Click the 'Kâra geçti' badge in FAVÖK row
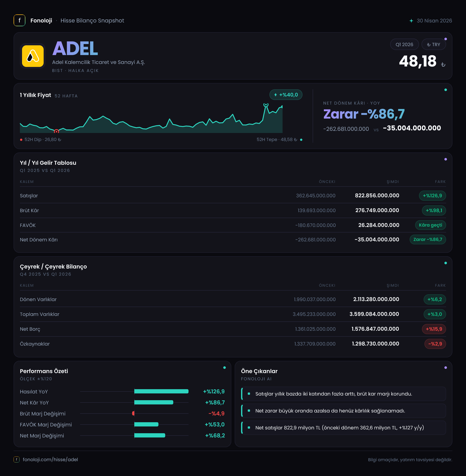 pos(430,225)
